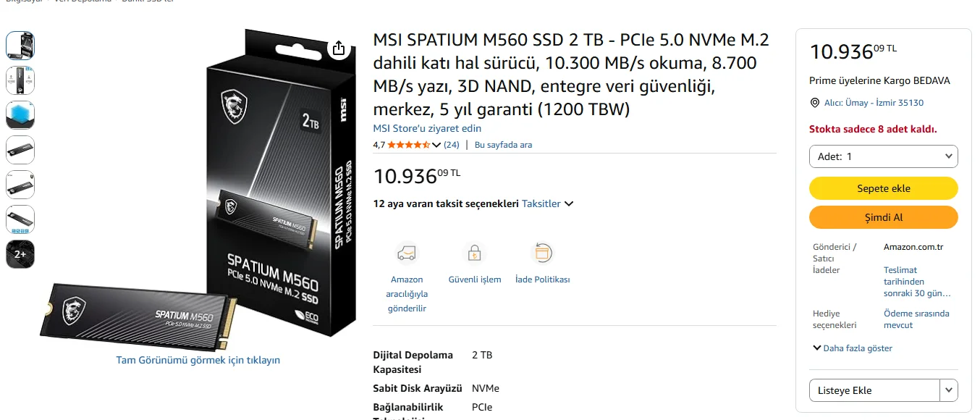Viewport: 980px width, 420px height.
Task: Click the share icon on product image
Action: coord(338,49)
